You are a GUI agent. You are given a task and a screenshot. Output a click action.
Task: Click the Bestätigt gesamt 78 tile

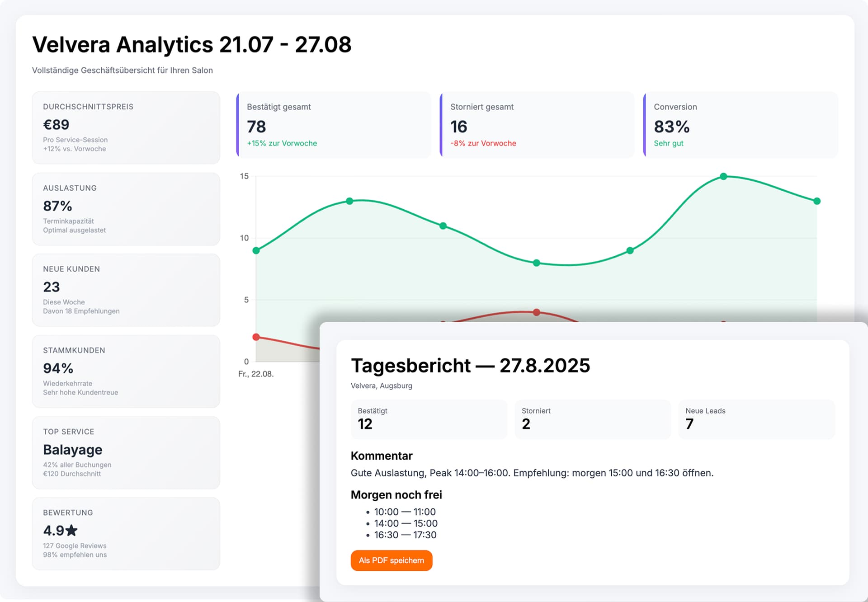click(334, 125)
